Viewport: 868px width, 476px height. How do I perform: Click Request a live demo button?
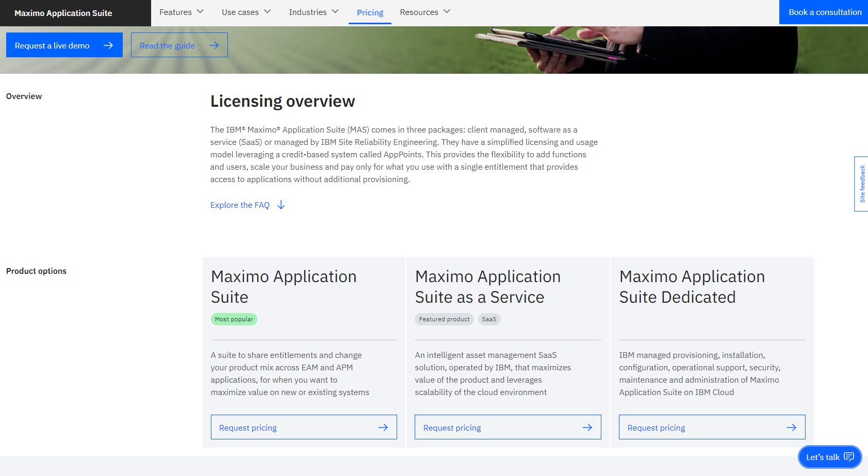[x=64, y=45]
